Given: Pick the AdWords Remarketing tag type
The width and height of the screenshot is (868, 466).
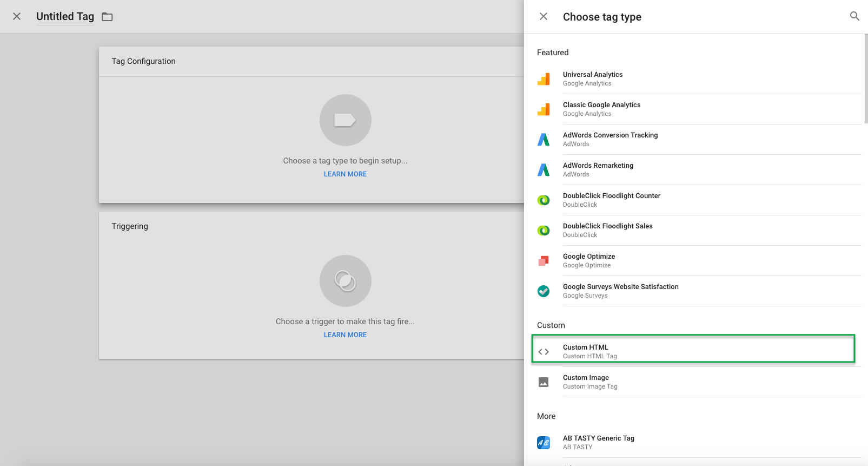Looking at the screenshot, I should pyautogui.click(x=598, y=169).
